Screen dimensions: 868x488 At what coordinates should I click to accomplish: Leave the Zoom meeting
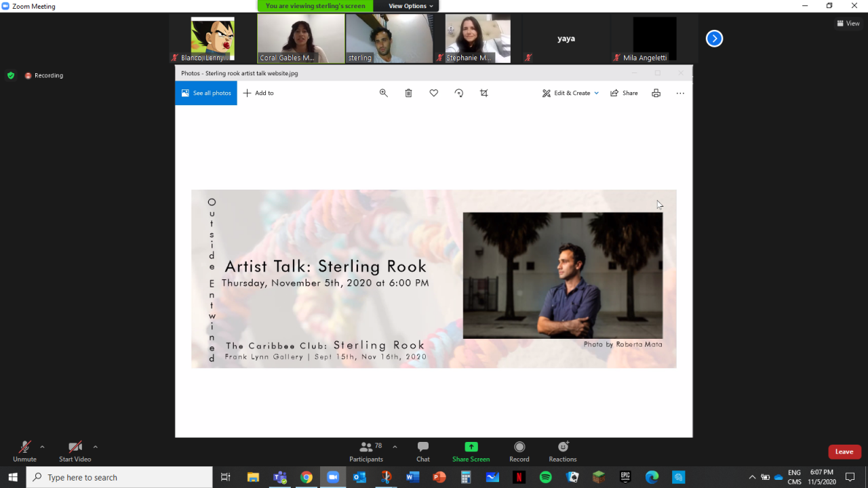point(844,452)
